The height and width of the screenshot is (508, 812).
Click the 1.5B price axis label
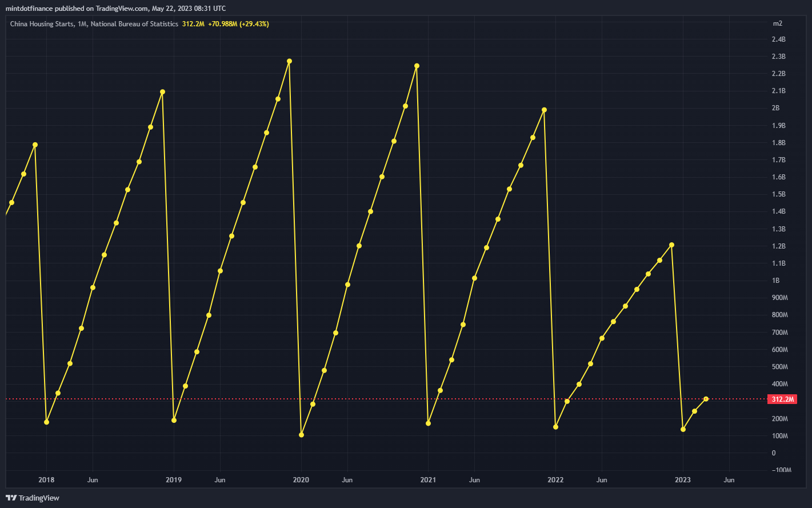coord(778,194)
